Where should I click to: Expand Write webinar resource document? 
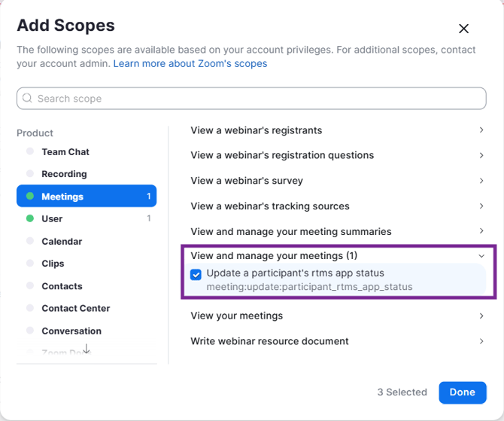pos(481,341)
